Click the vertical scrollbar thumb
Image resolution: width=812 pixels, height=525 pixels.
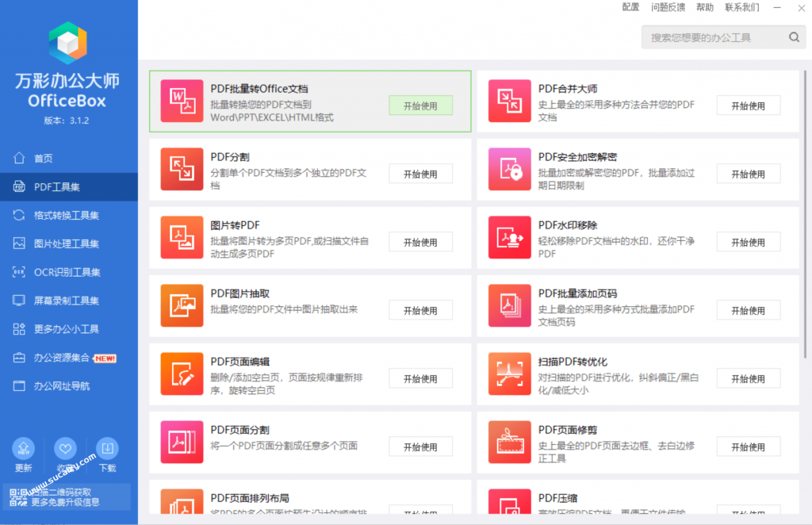[805, 214]
